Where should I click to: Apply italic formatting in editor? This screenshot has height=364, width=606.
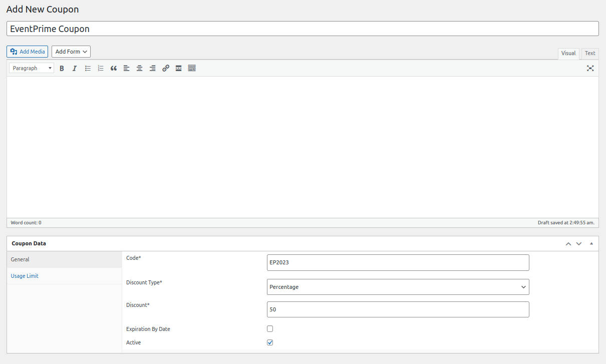75,68
